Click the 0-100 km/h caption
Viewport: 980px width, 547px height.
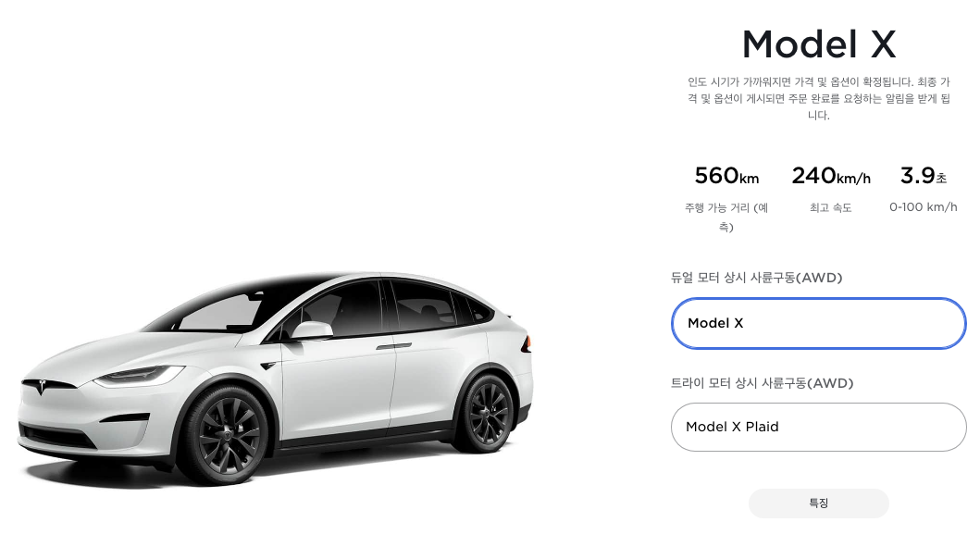point(924,207)
